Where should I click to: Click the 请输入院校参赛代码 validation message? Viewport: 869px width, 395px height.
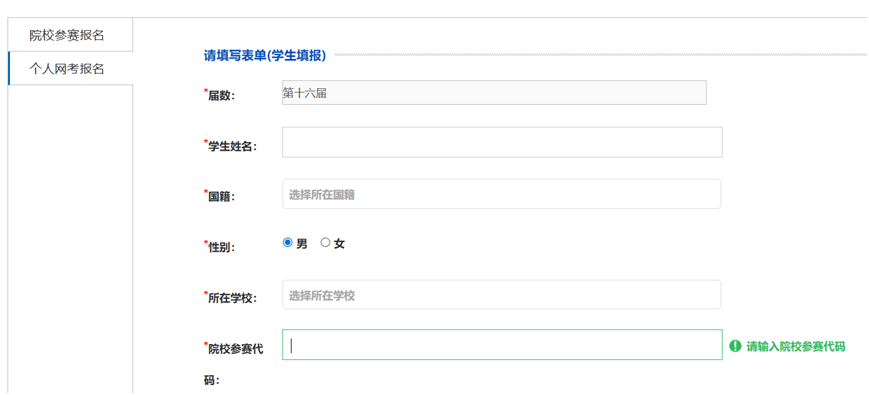click(x=795, y=347)
